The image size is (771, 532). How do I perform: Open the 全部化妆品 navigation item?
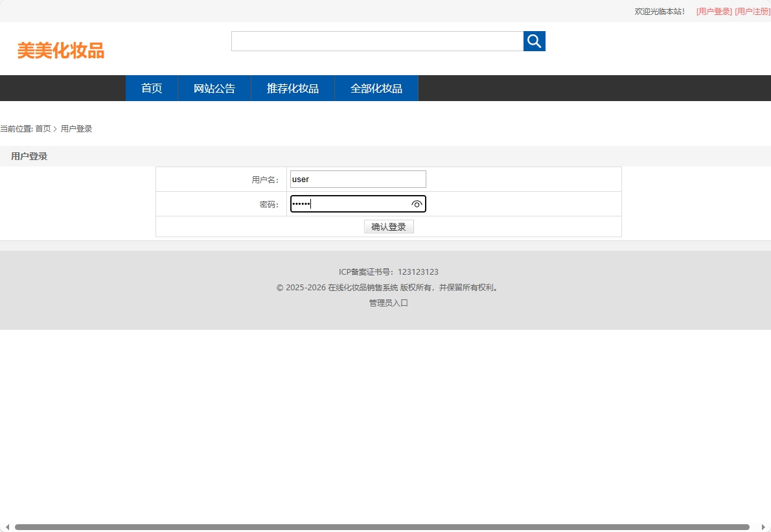coord(376,88)
